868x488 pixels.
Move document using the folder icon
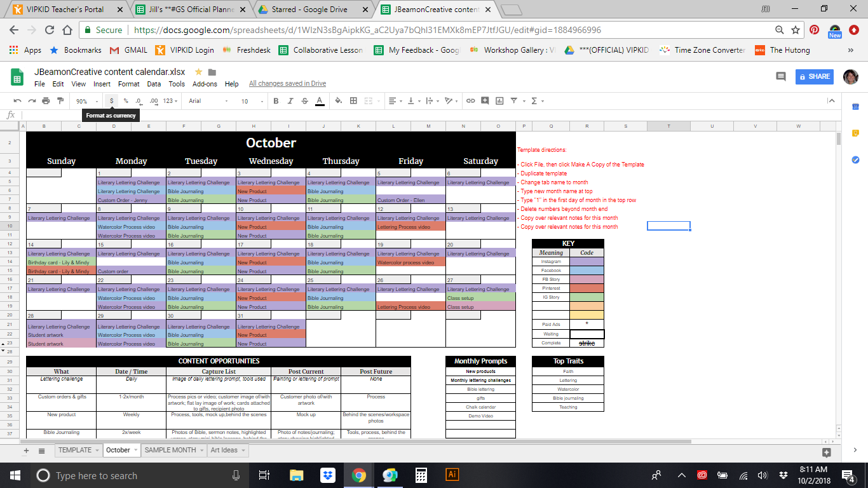[212, 72]
